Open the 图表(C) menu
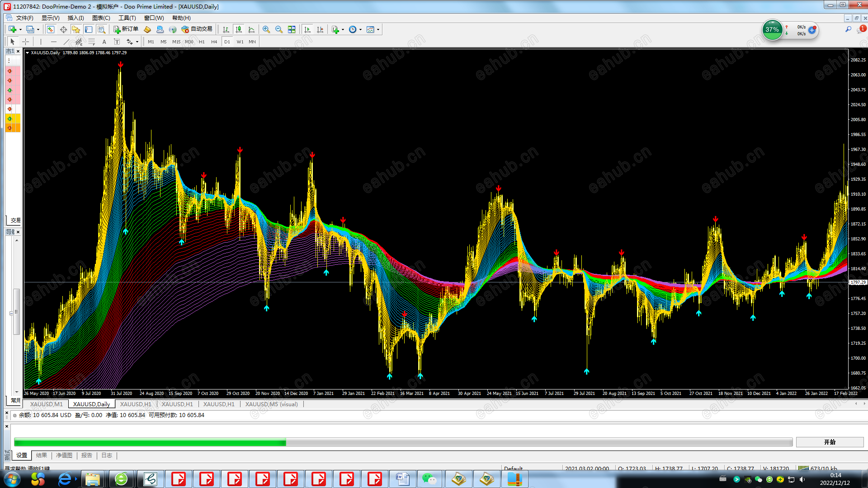The width and height of the screenshot is (868, 488). point(101,18)
